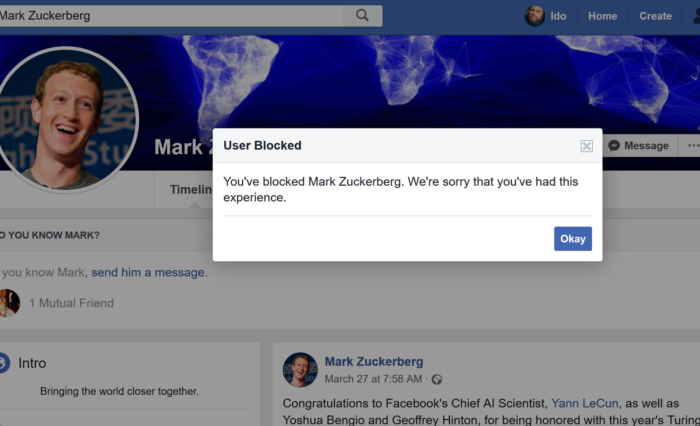
Task: Open Mark Zuckerberg's post author avatar
Action: pyautogui.click(x=300, y=369)
